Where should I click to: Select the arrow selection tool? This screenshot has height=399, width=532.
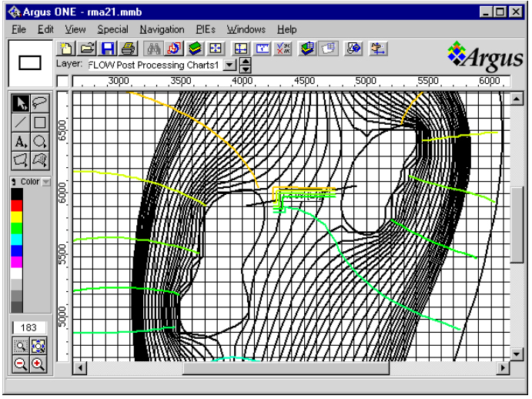pyautogui.click(x=21, y=102)
